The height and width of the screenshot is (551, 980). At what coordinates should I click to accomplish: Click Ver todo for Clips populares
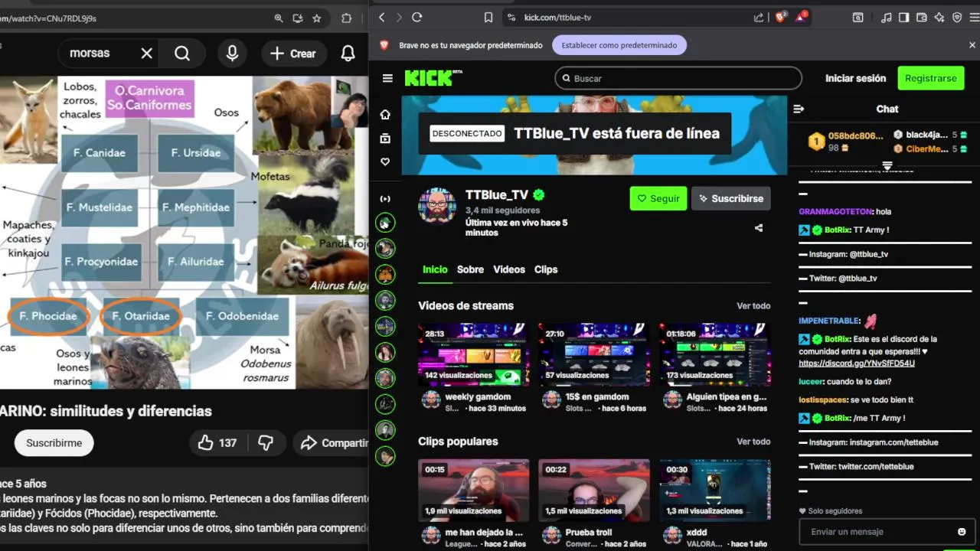coord(753,442)
